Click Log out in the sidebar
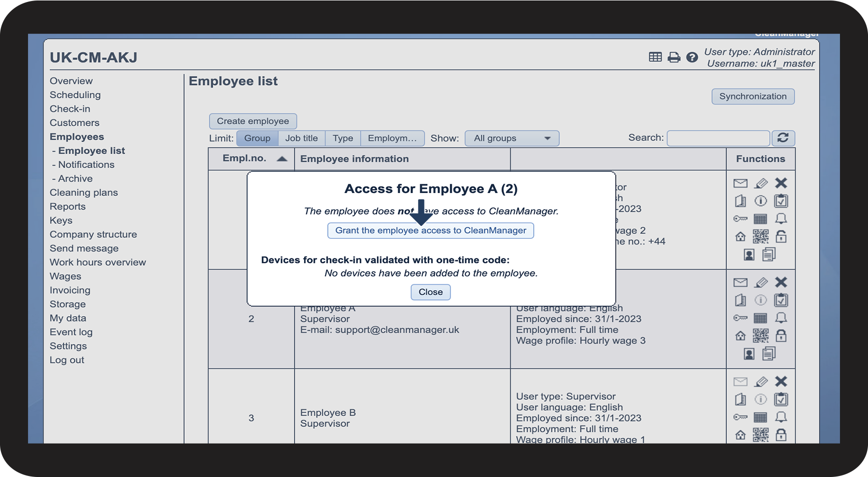Viewport: 868px width, 477px height. 67,360
